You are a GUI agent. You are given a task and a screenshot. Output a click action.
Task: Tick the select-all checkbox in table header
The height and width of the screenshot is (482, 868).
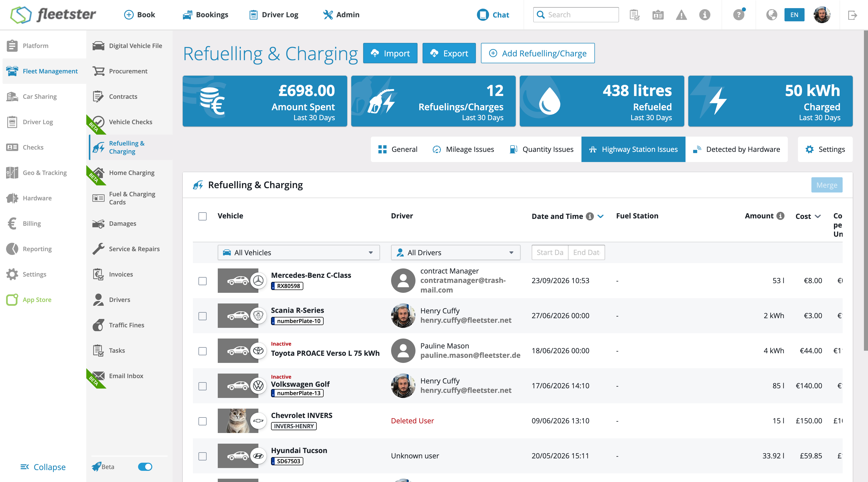203,216
